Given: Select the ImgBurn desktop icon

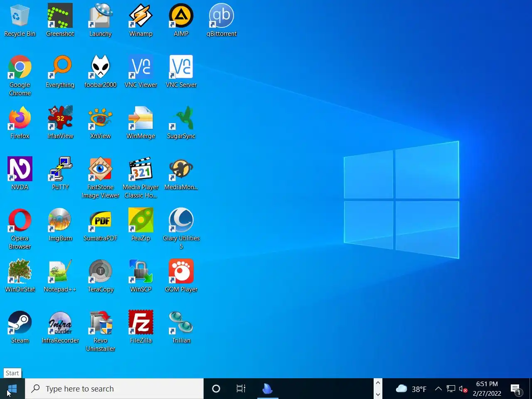Looking at the screenshot, I should coord(60,225).
